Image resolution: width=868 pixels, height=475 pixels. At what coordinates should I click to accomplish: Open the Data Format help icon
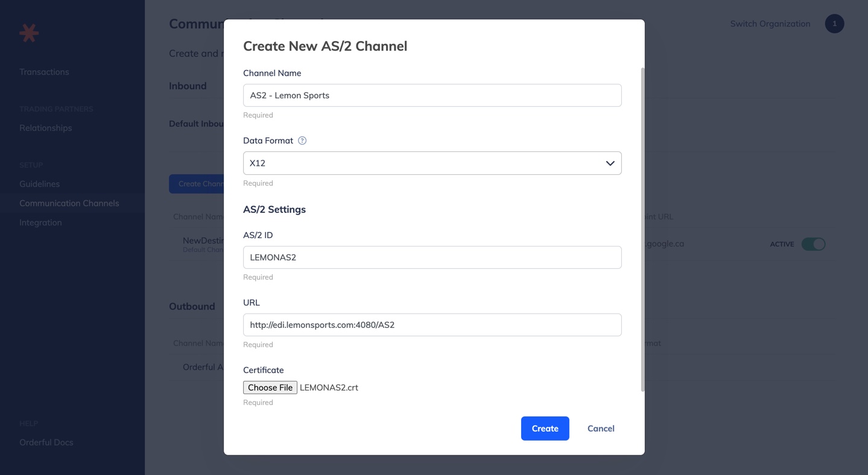pyautogui.click(x=302, y=140)
